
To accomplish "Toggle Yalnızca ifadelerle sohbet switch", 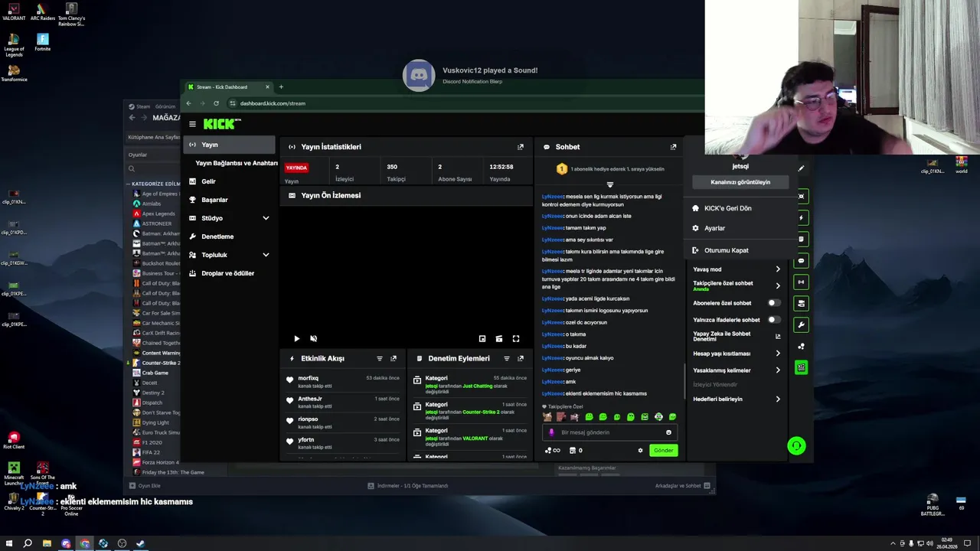I will click(774, 320).
